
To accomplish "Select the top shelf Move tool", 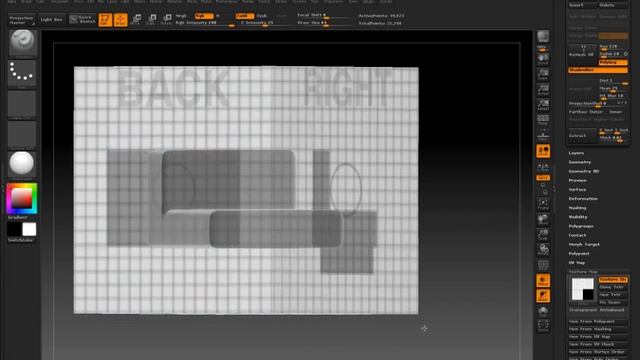I will (x=136, y=20).
